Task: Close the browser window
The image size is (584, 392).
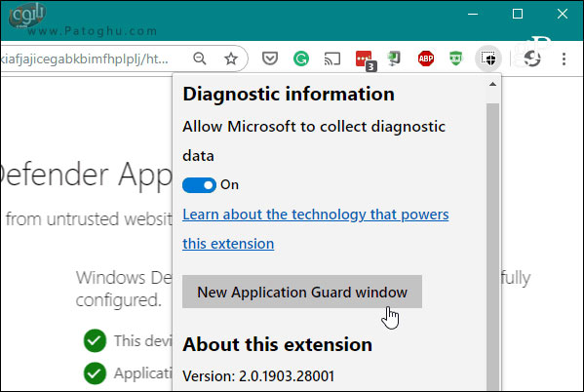Action: tap(563, 15)
